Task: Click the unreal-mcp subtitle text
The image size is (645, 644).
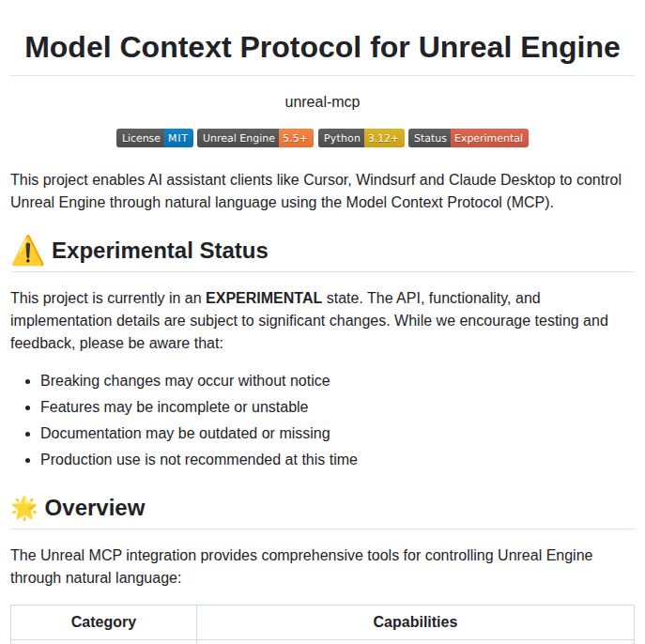Action: tap(323, 102)
